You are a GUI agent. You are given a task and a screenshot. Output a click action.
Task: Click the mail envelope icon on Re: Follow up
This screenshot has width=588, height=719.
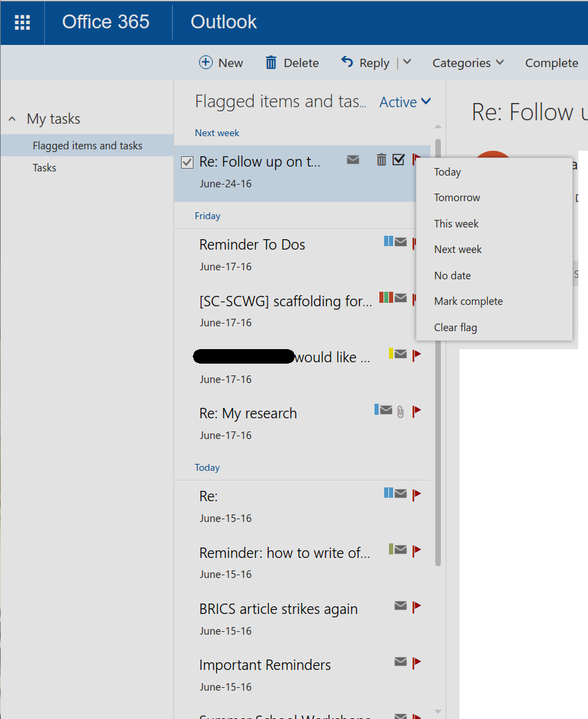coord(353,160)
